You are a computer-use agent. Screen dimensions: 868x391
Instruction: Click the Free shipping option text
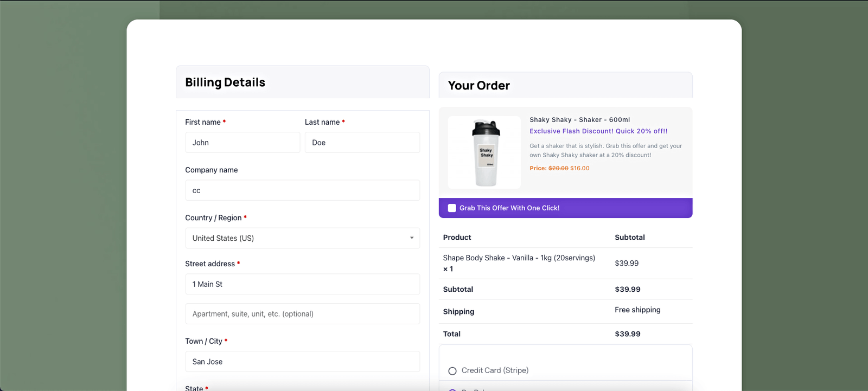pyautogui.click(x=637, y=310)
